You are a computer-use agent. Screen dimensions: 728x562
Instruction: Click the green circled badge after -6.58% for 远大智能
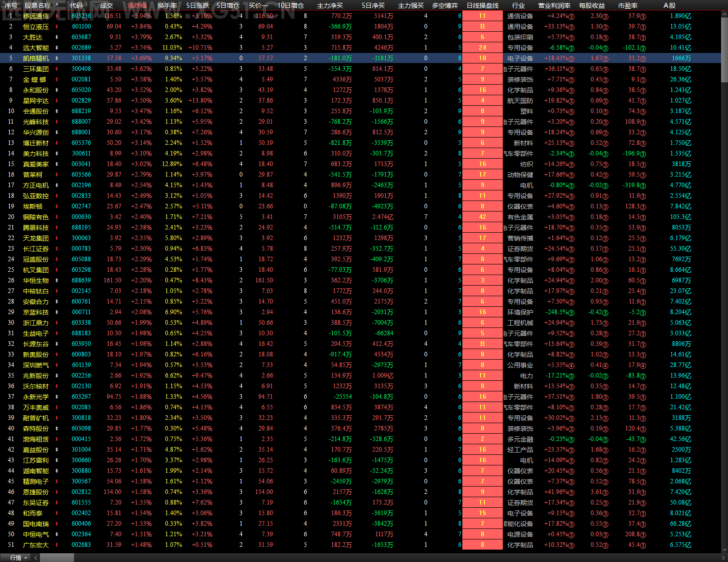tap(572, 48)
